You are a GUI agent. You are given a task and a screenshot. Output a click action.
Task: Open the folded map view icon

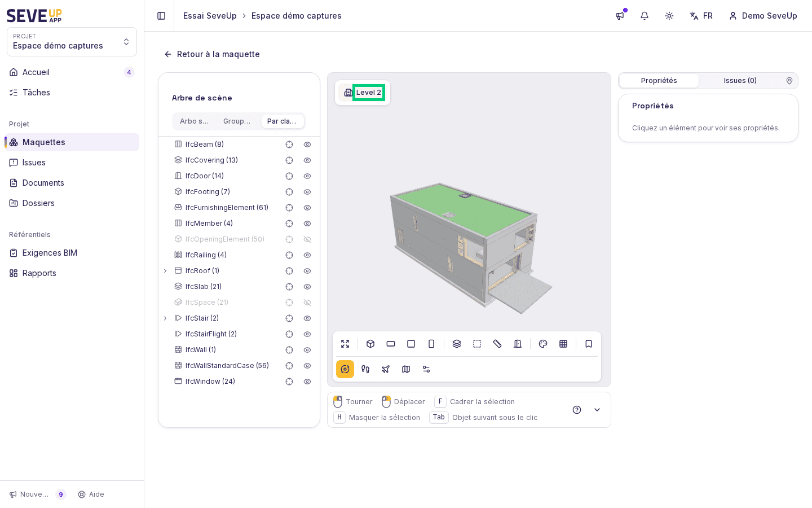click(x=406, y=369)
